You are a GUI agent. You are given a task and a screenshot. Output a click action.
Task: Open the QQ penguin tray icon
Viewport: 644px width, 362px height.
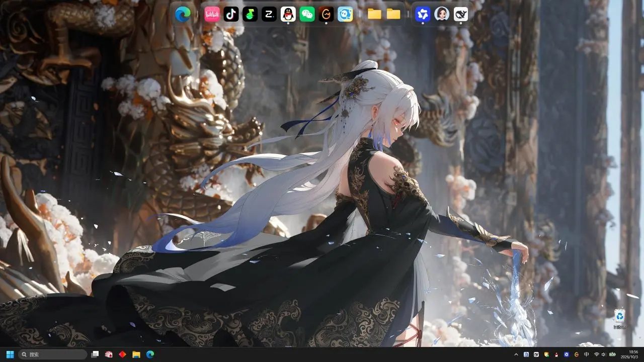point(556,354)
